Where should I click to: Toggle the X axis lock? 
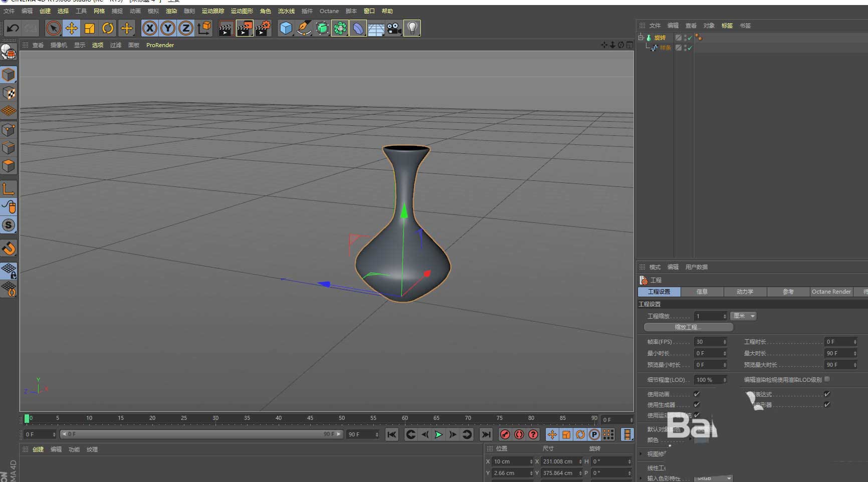(x=149, y=29)
